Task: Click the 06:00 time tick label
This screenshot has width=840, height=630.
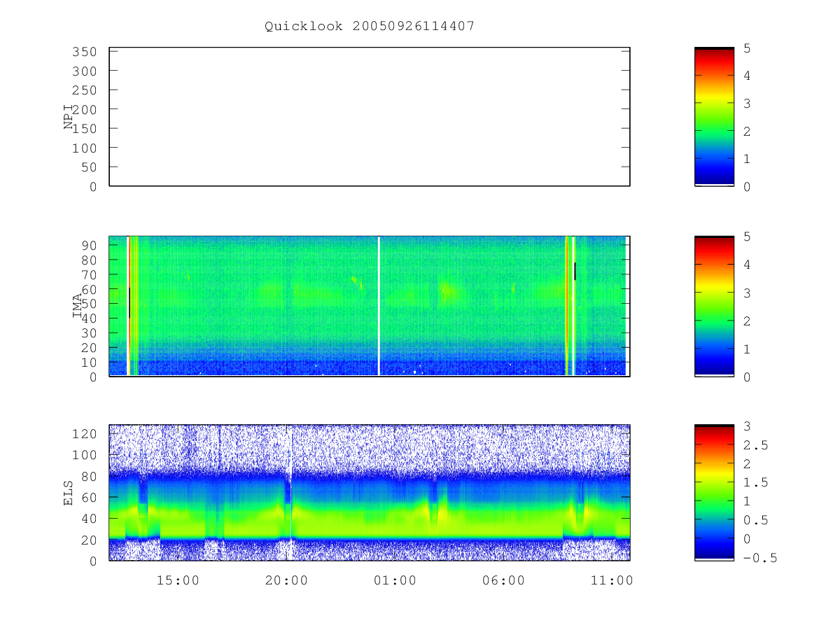Action: pos(503,580)
